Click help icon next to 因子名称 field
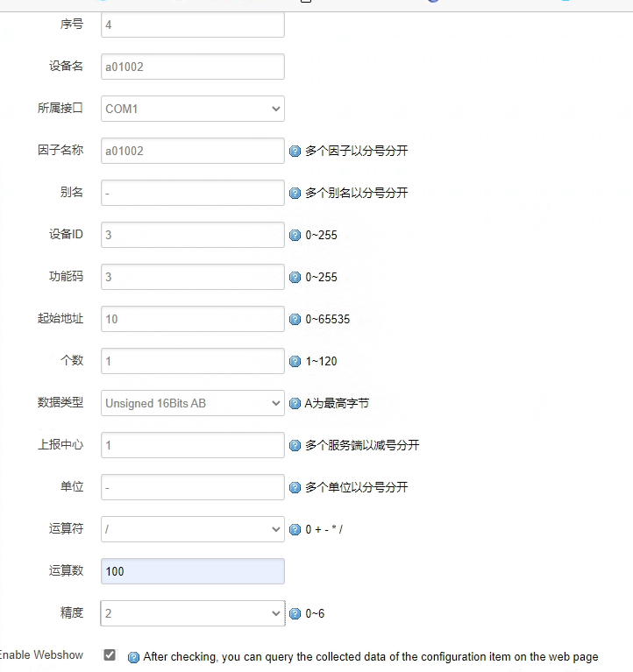633x672 pixels. tap(295, 152)
